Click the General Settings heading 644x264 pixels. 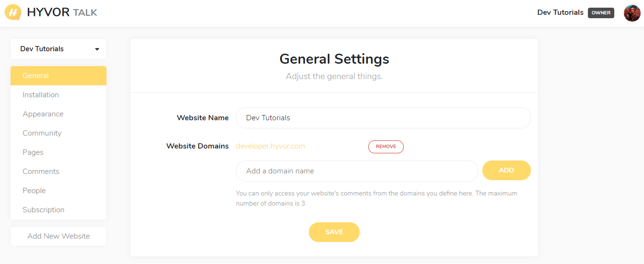334,59
